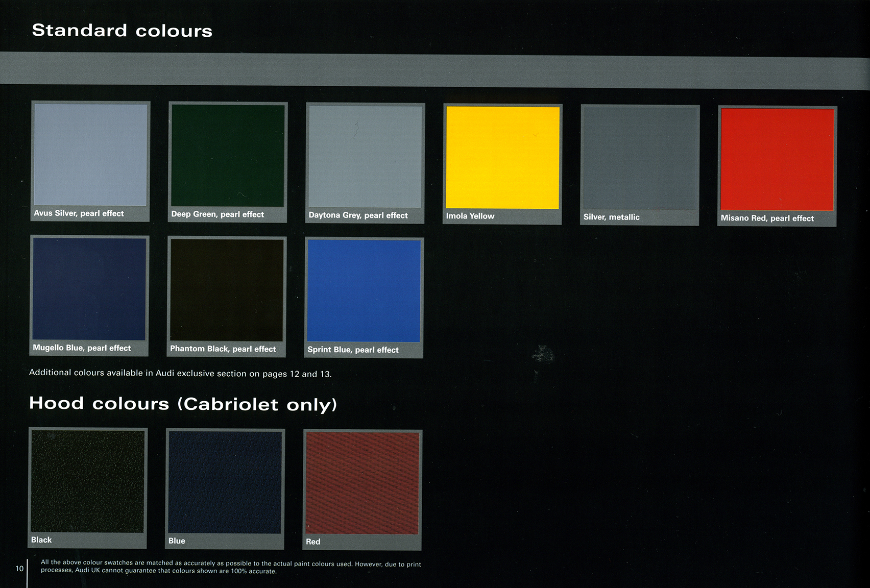Click the 'Blue' hood label text
This screenshot has width=870, height=588.
coord(177,541)
